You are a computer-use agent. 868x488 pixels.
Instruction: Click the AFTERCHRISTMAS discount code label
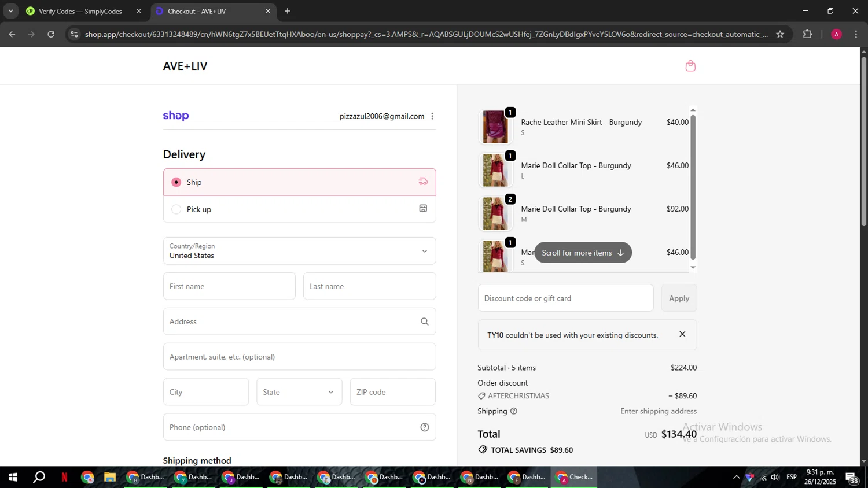(x=518, y=396)
